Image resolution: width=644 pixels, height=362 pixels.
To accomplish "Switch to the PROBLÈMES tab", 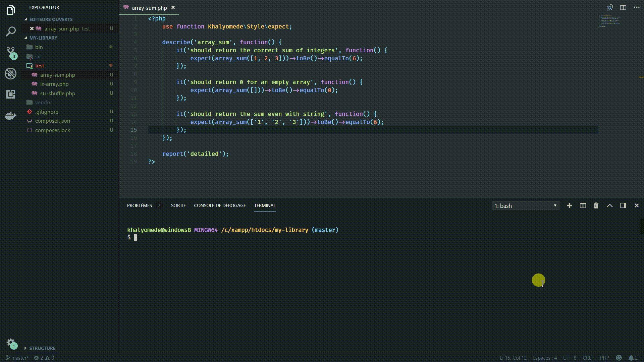I will tap(139, 205).
